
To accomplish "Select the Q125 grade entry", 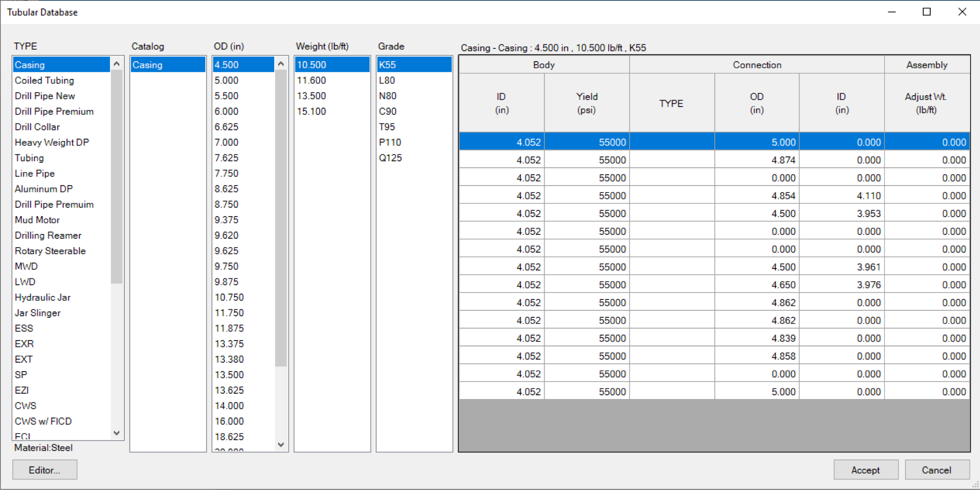I will (x=390, y=158).
